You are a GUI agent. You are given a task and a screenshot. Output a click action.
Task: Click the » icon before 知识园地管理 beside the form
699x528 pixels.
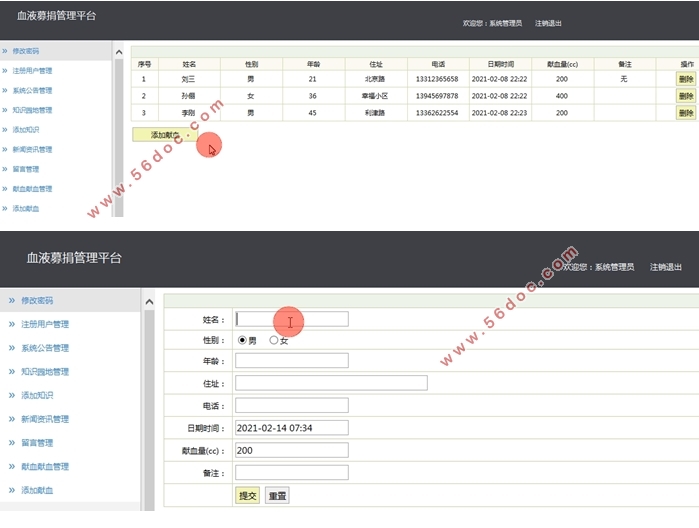point(11,371)
